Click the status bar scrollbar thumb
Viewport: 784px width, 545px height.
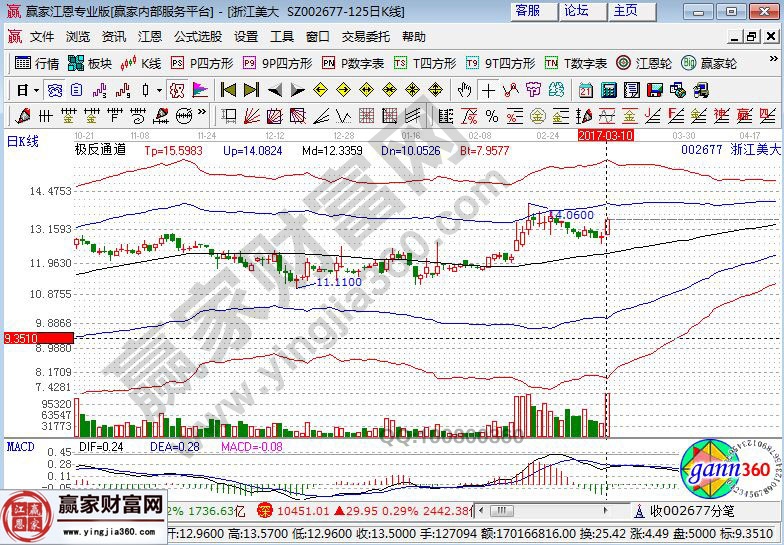(x=502, y=510)
